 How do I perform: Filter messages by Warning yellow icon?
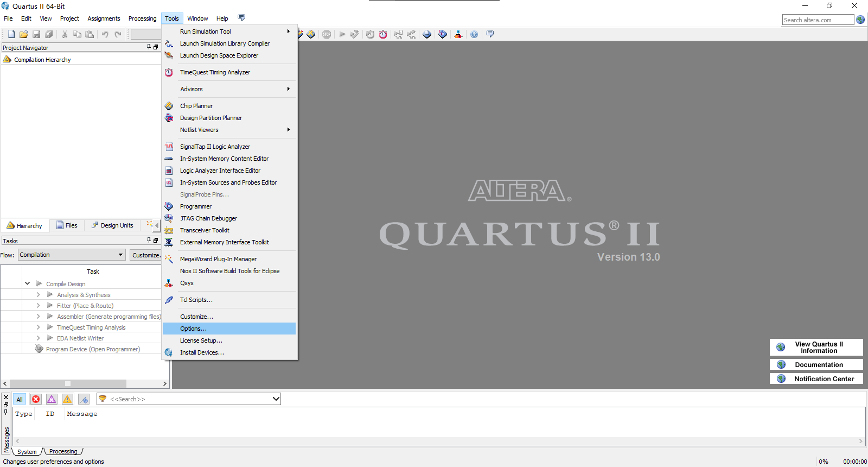click(67, 399)
